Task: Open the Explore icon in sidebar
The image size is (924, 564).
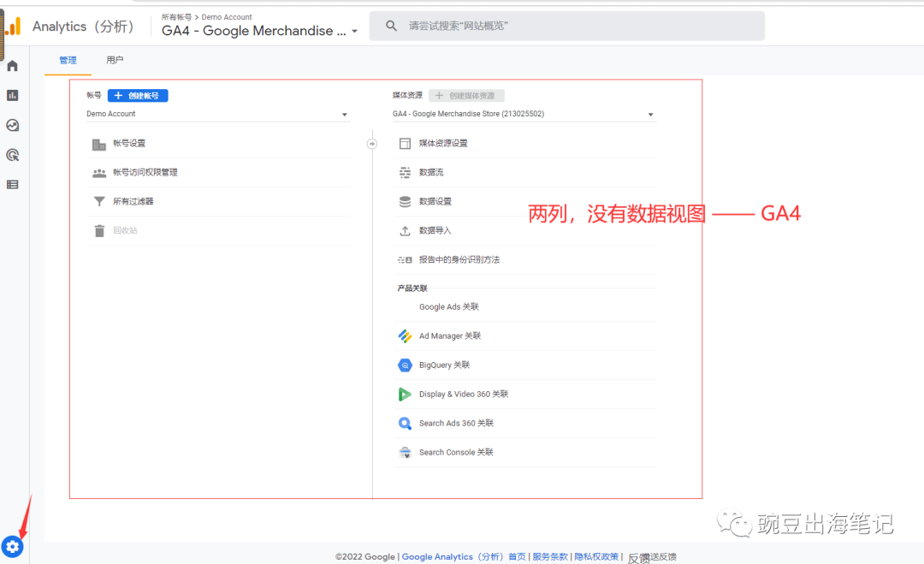Action: (12, 125)
